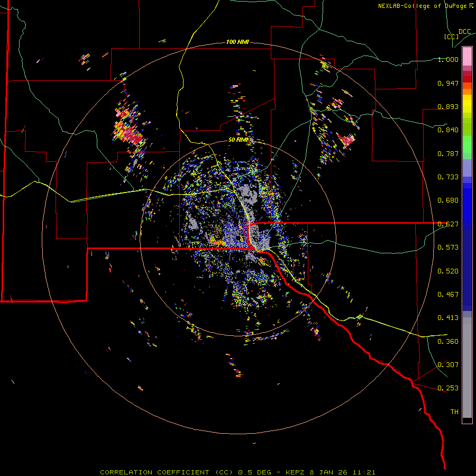Click the 0.893 scale value

448,106
